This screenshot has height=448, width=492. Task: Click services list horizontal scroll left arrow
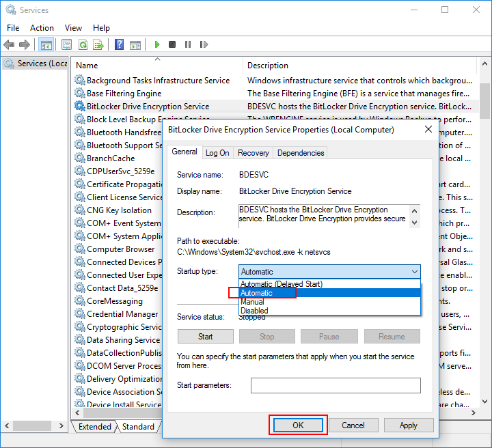(77, 413)
